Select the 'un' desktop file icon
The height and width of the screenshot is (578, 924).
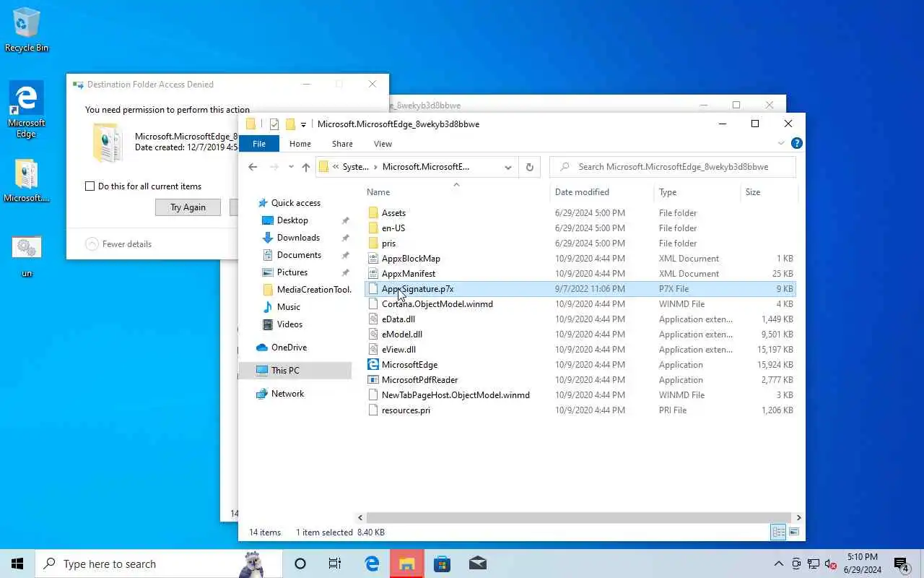[27, 256]
